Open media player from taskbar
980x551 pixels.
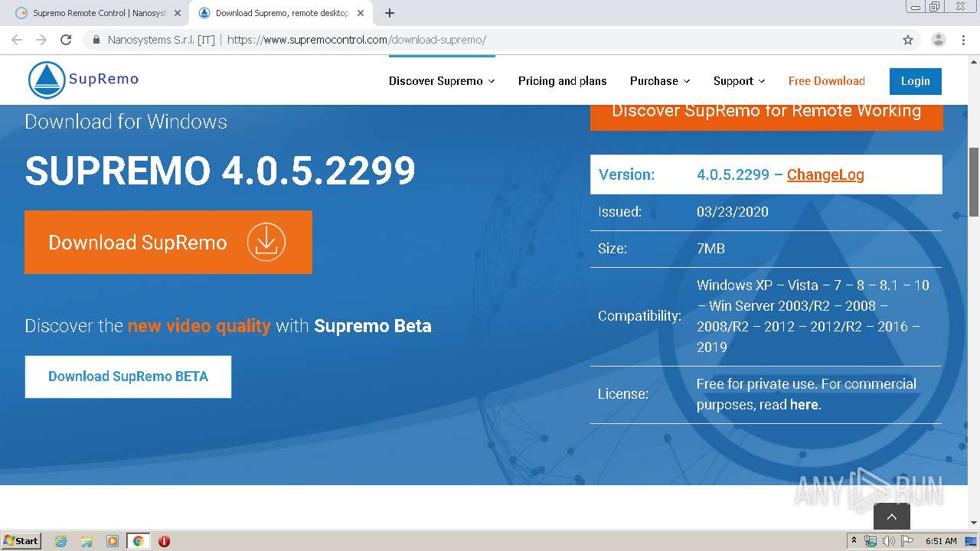tap(113, 541)
